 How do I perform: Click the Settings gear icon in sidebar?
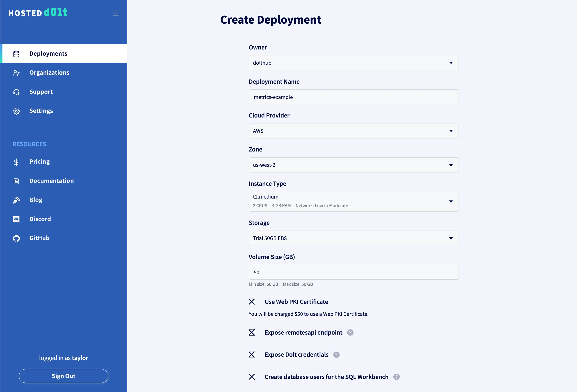(x=16, y=111)
